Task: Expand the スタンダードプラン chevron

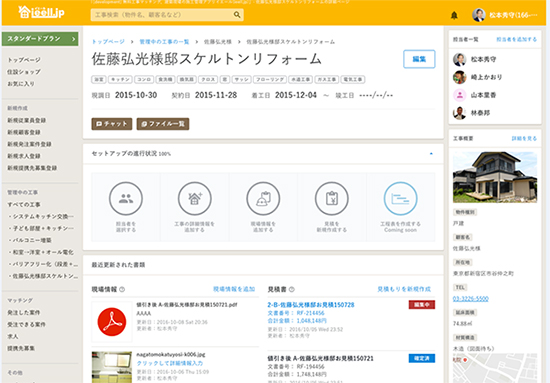Action: click(x=73, y=39)
